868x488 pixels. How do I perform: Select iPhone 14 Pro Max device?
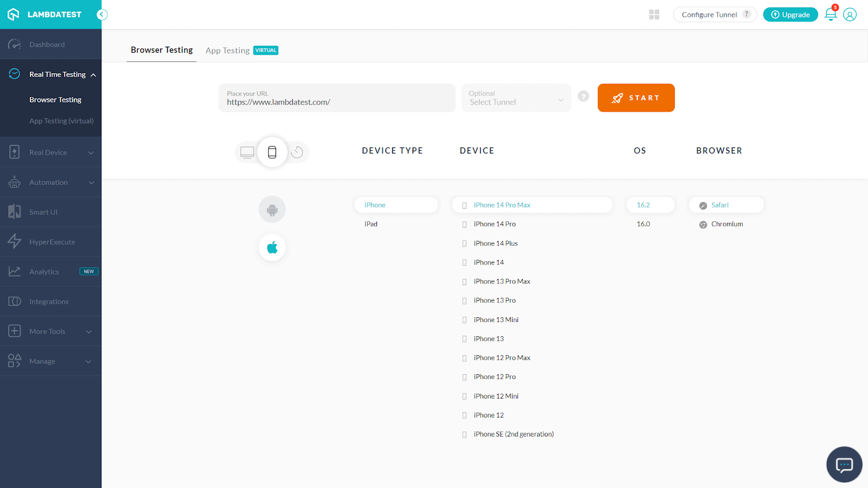tap(532, 205)
